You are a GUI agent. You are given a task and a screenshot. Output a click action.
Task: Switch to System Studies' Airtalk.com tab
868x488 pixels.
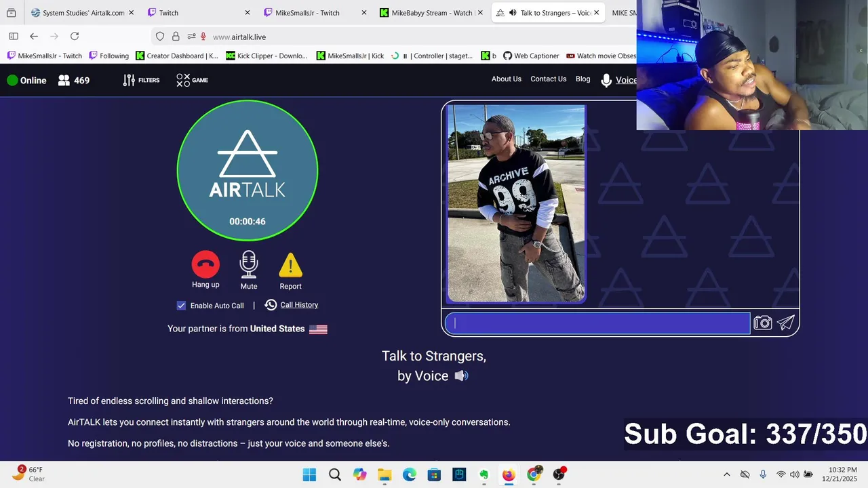click(83, 13)
